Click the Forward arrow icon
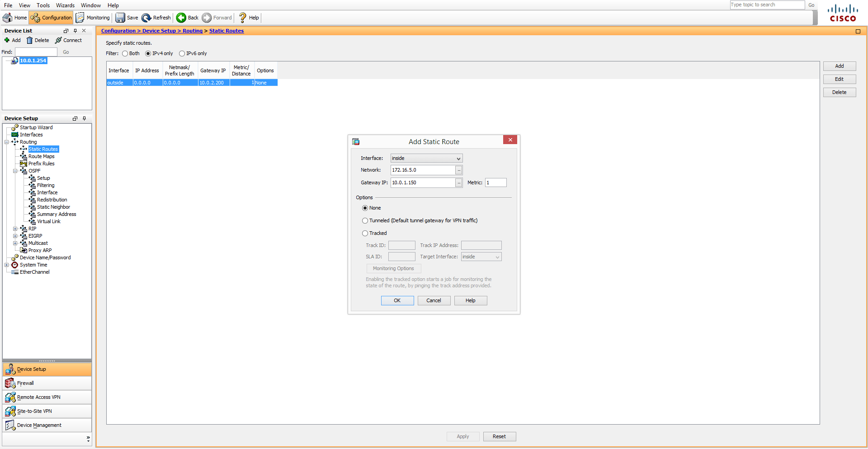Image resolution: width=868 pixels, height=449 pixels. 207,18
